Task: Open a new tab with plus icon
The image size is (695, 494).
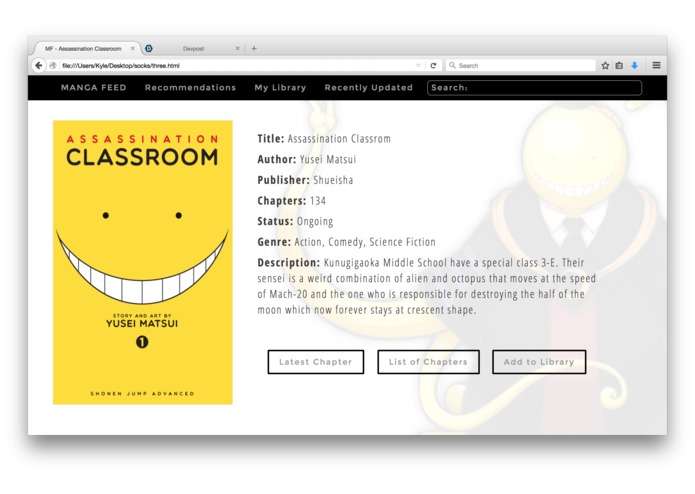Action: point(254,48)
